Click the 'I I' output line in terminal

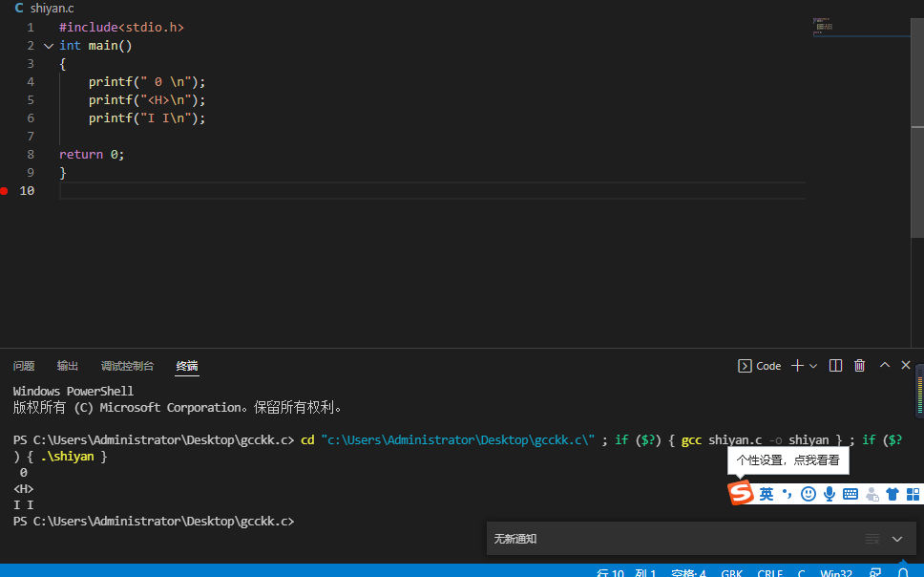click(x=24, y=505)
